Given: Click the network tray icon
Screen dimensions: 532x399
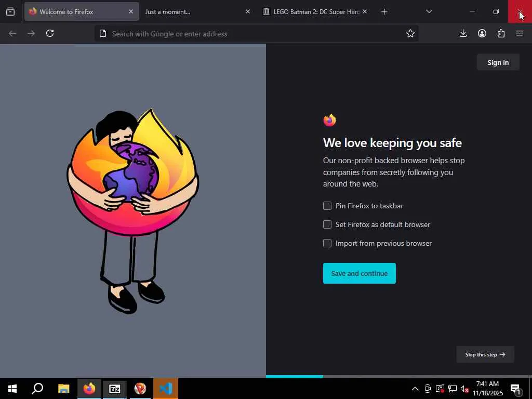Looking at the screenshot, I should click(453, 389).
